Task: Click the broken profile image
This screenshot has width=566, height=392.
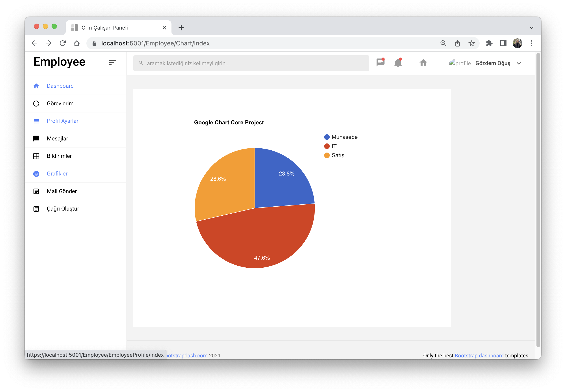Action: [460, 63]
